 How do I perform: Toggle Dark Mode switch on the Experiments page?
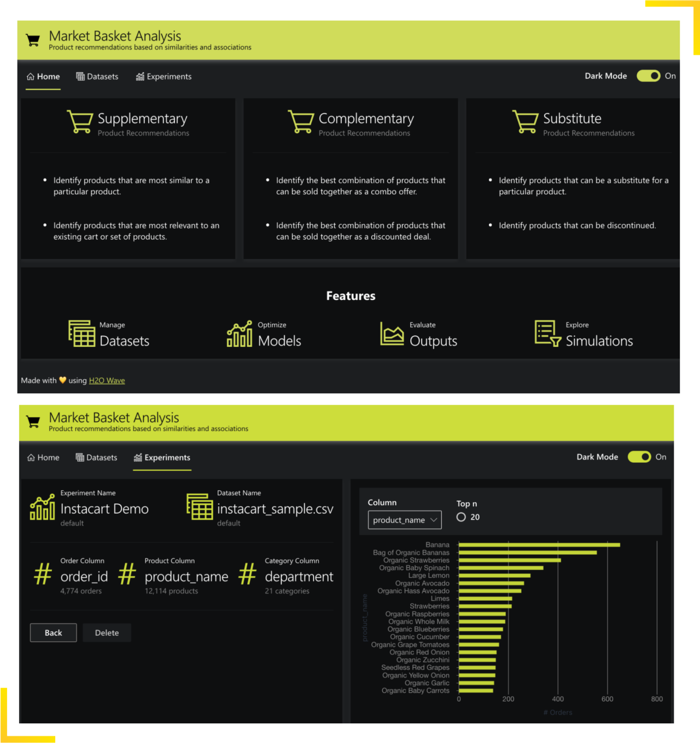pos(639,457)
